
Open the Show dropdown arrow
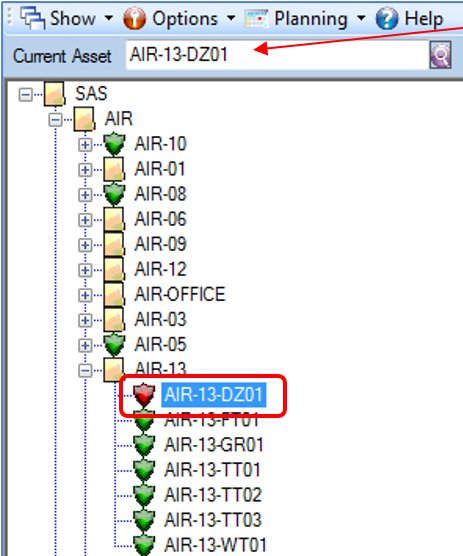pyautogui.click(x=109, y=18)
